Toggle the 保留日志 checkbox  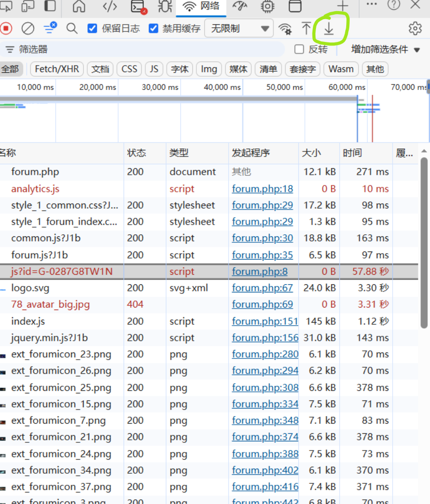(x=92, y=28)
